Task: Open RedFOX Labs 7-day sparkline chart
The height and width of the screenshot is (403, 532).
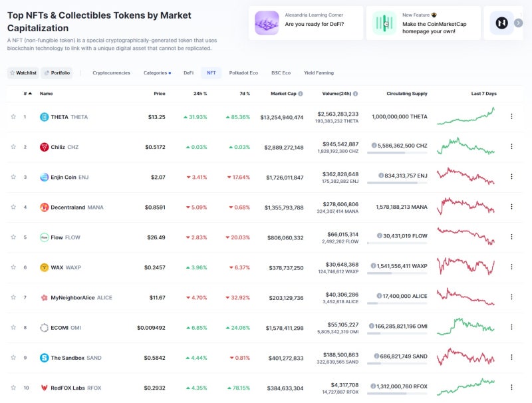Action: click(x=466, y=387)
